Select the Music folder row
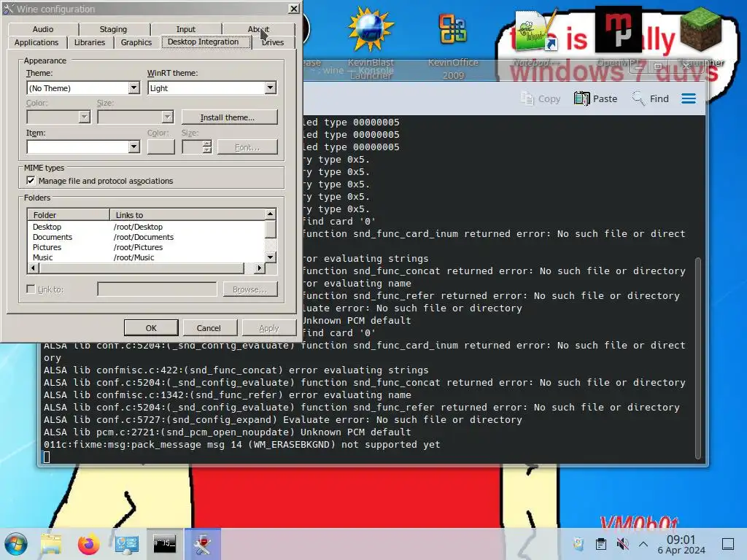This screenshot has width=747, height=560. (x=146, y=257)
